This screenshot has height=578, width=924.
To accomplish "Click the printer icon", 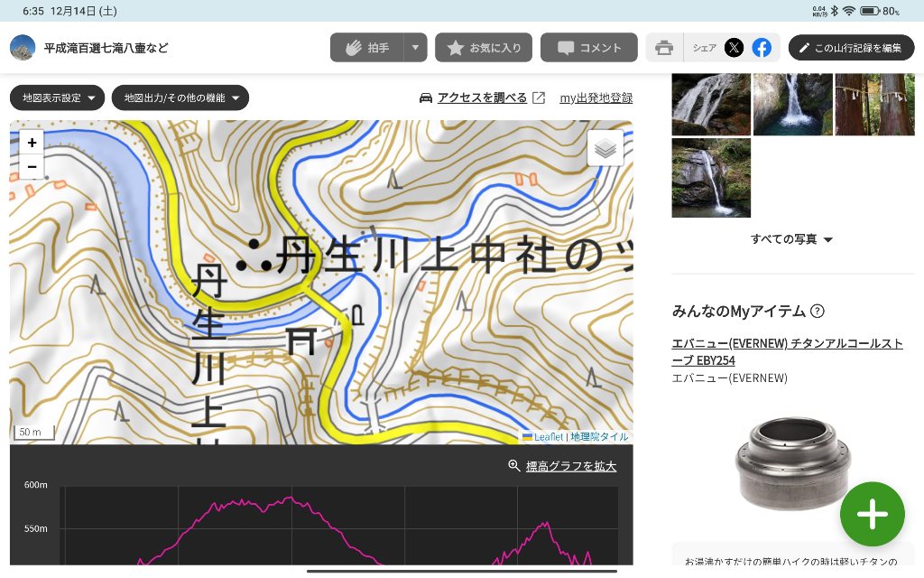I will point(664,48).
